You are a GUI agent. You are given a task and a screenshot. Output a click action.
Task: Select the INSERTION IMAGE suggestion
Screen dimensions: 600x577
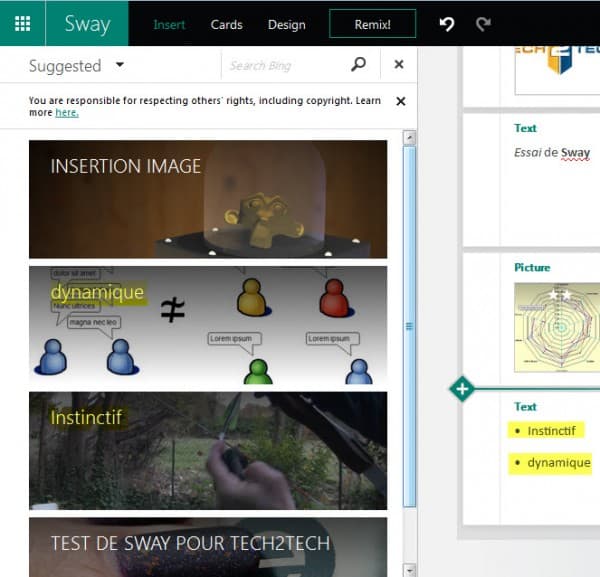207,199
